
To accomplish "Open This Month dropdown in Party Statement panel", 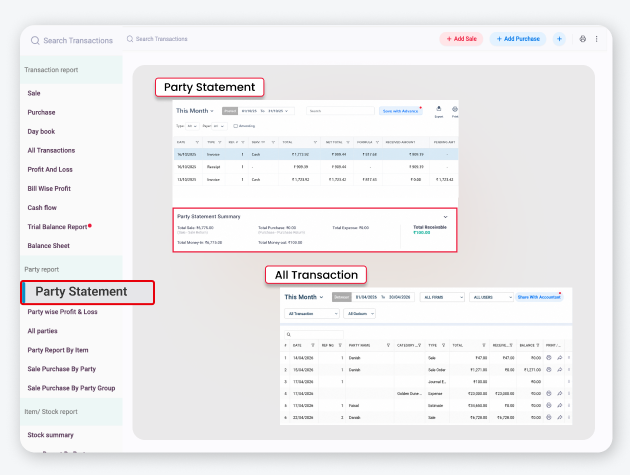I will click(x=195, y=111).
